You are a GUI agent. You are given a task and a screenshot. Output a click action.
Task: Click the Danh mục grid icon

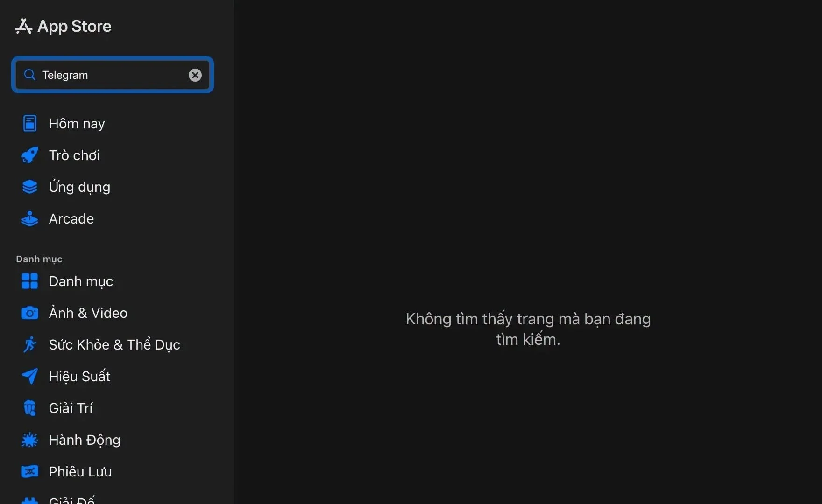point(30,281)
